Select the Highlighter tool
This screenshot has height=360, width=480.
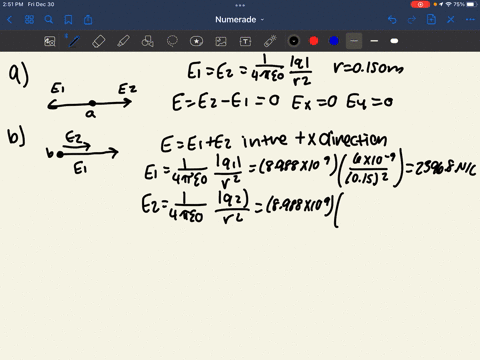click(x=123, y=41)
